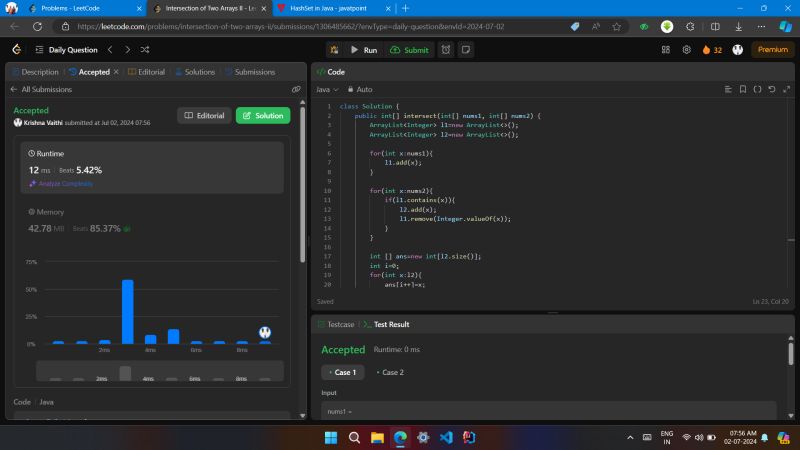This screenshot has width=800, height=450.
Task: Open the notes sticky icon
Action: [x=467, y=49]
